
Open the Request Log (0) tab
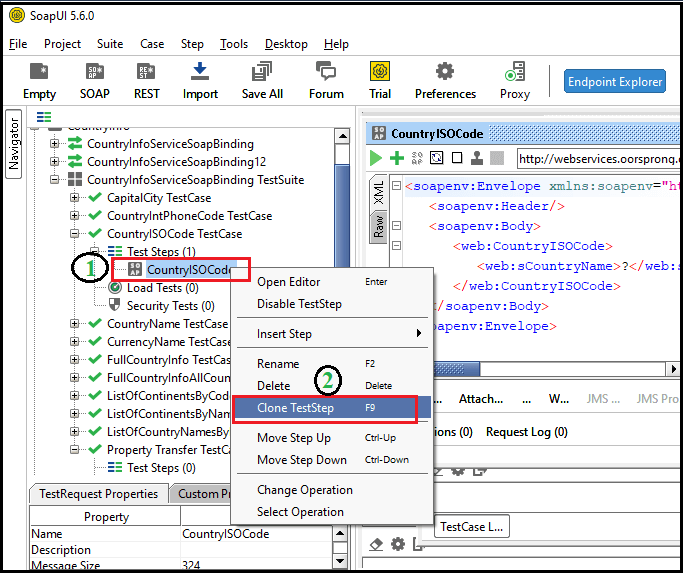pos(527,432)
